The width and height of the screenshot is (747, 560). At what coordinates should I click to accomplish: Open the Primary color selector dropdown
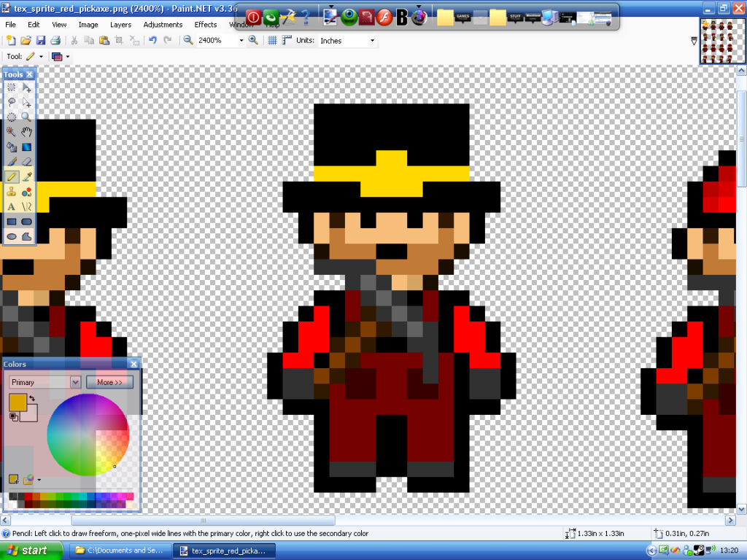[75, 382]
